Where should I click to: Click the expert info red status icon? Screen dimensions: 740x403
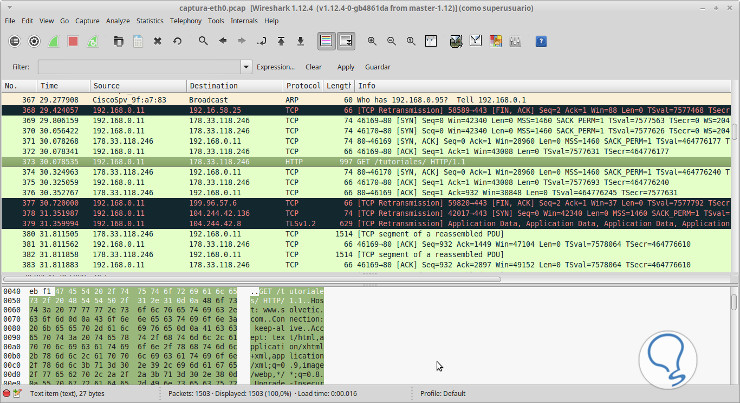pyautogui.click(x=7, y=393)
